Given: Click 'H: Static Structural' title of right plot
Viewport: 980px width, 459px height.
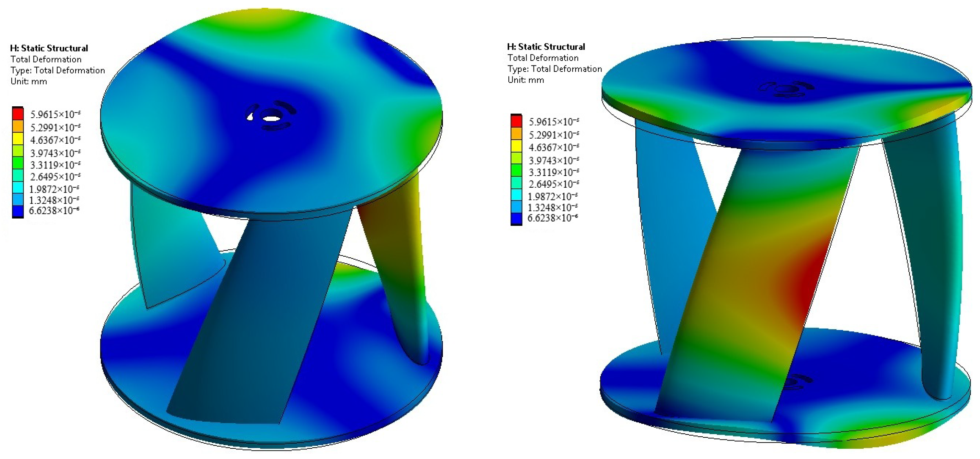Looking at the screenshot, I should (x=546, y=47).
